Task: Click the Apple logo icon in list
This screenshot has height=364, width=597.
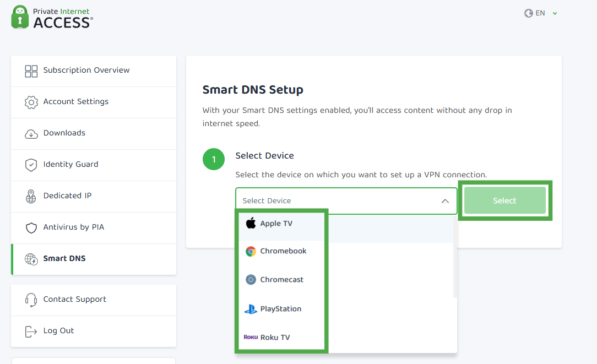Action: (x=251, y=223)
